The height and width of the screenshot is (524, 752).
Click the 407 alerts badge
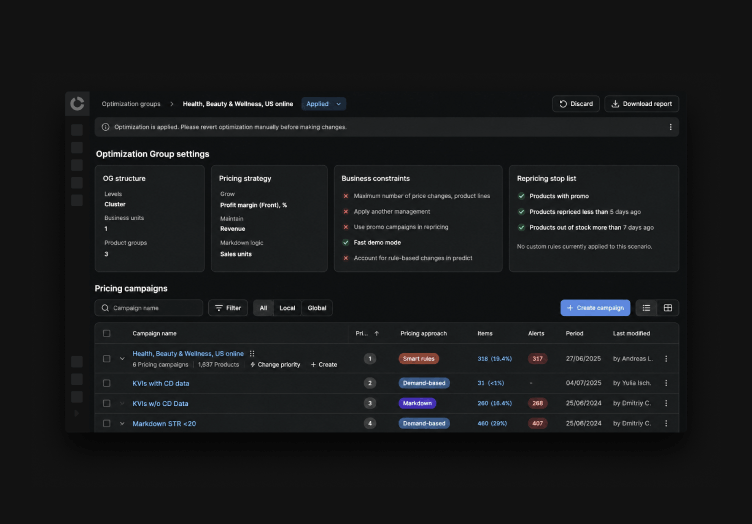(537, 423)
